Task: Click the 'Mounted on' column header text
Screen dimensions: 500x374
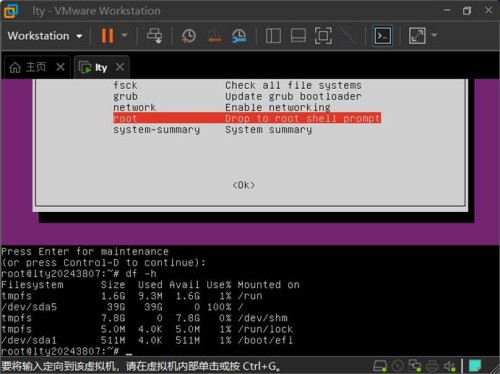Action: pyautogui.click(x=268, y=285)
